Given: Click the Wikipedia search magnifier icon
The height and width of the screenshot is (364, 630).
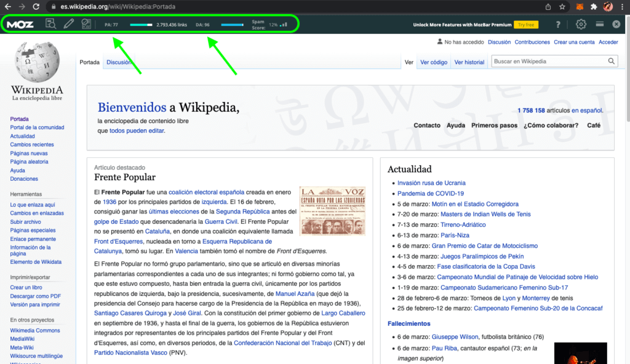Looking at the screenshot, I should 612,61.
